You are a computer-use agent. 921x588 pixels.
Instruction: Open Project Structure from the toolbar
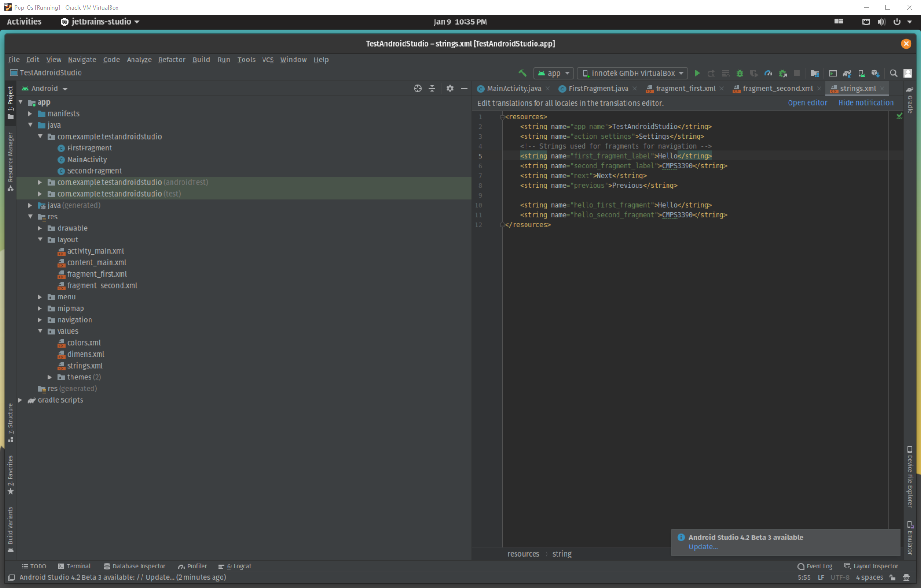click(815, 73)
